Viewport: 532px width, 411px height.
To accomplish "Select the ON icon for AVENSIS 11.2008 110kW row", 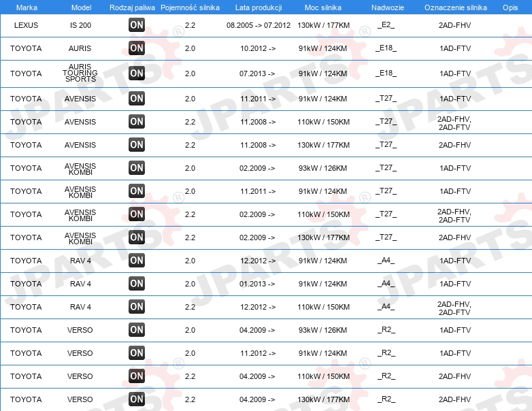I will click(136, 122).
